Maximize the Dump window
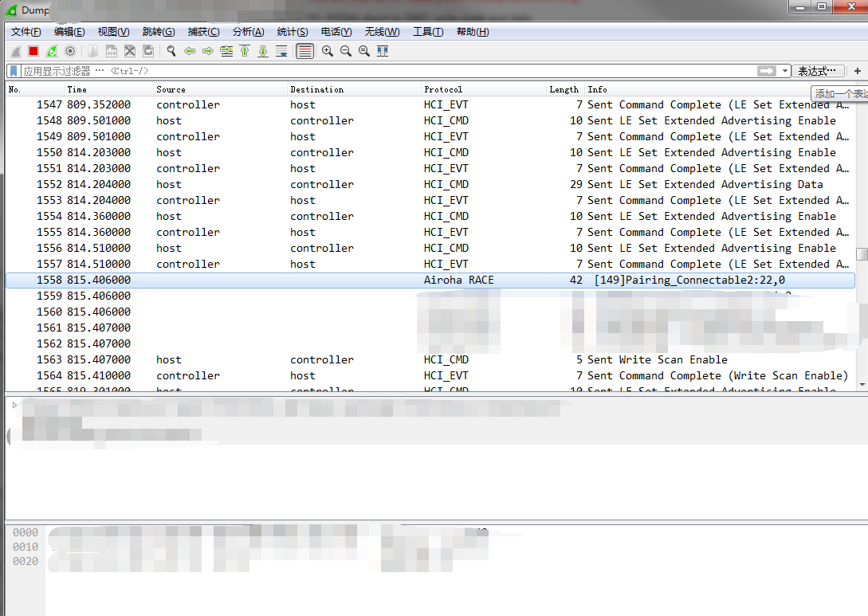 (822, 6)
